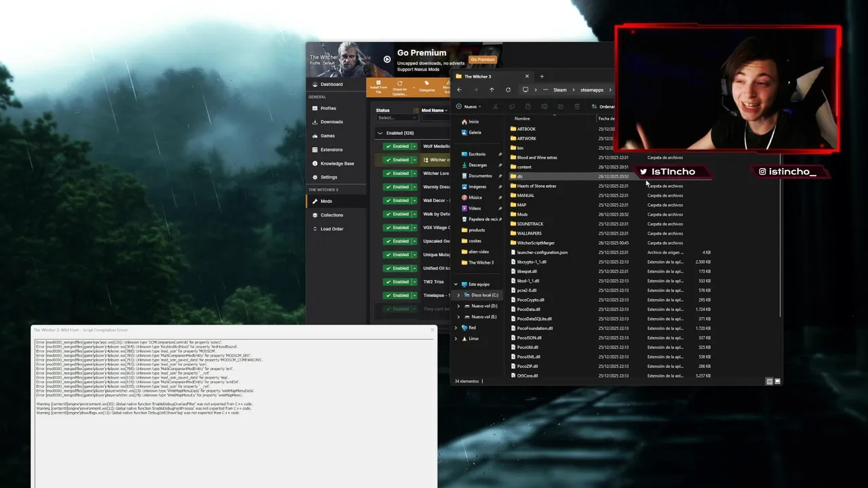Toggle Enabled button for Warmly Dressed mod
The image size is (868, 488).
pyautogui.click(x=397, y=187)
